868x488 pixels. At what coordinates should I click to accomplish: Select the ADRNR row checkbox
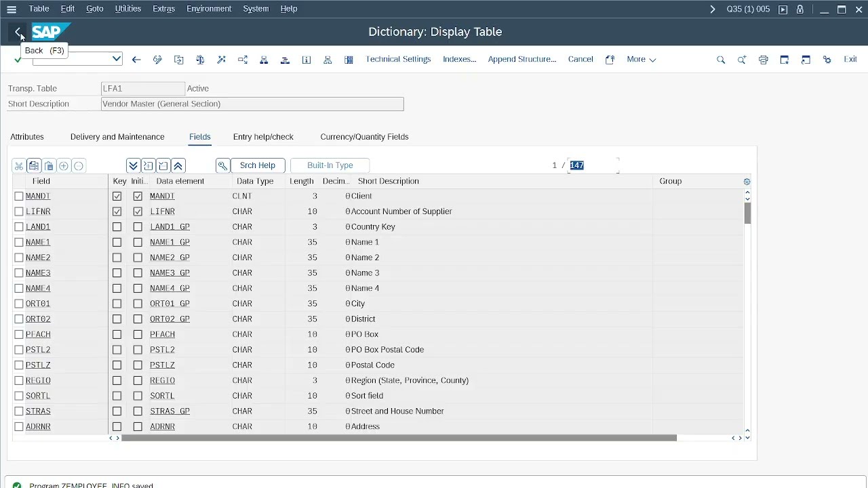pos(19,427)
